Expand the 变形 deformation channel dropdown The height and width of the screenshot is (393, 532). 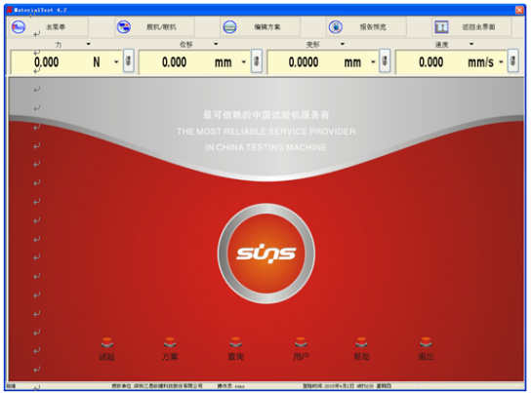click(343, 44)
